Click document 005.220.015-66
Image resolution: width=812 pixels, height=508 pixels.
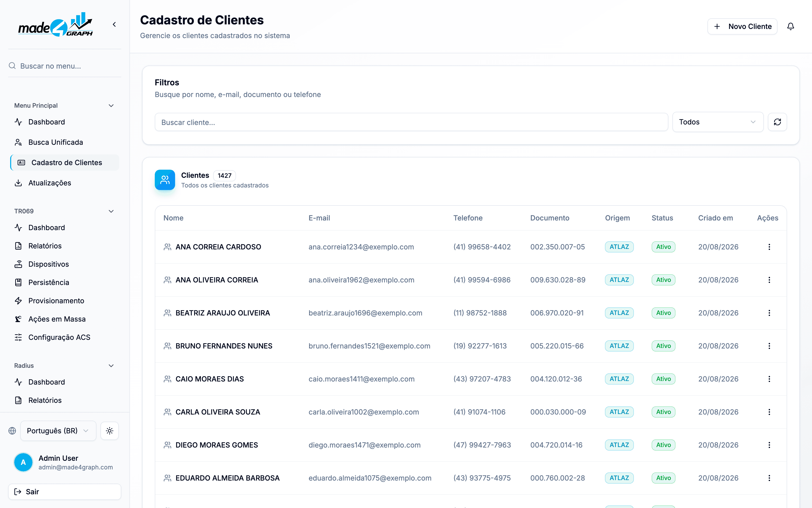557,346
